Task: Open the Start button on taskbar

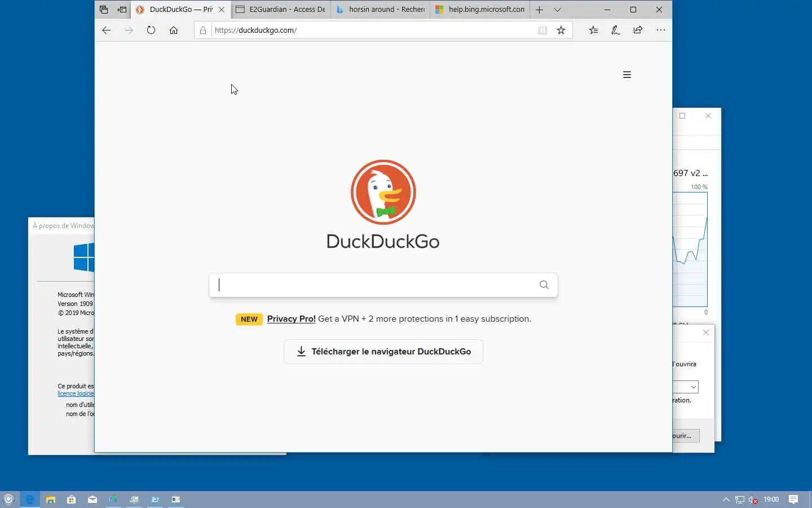Action: [x=8, y=500]
